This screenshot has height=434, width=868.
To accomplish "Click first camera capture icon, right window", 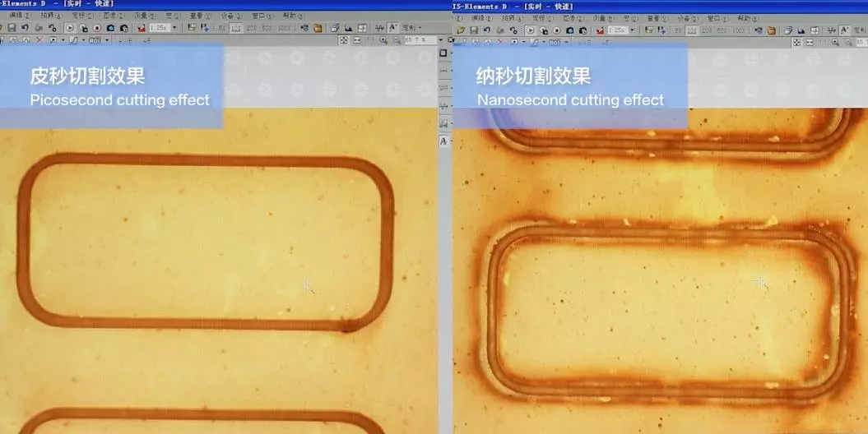I will (x=570, y=30).
